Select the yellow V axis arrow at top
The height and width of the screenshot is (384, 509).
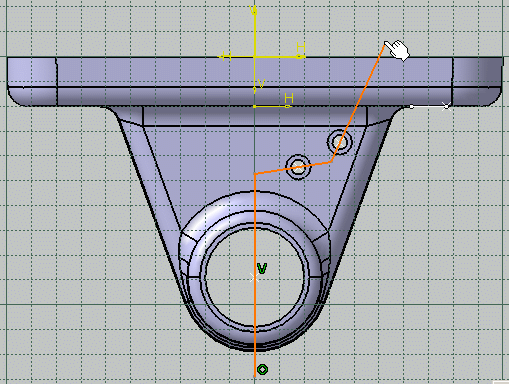coord(254,11)
